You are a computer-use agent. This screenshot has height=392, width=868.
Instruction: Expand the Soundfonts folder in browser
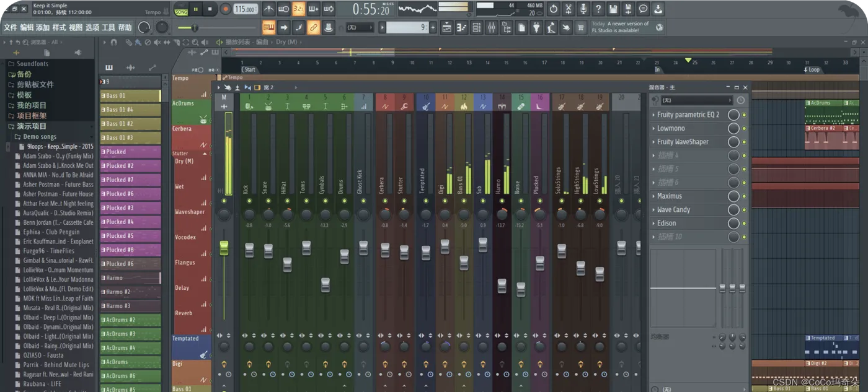(32, 64)
